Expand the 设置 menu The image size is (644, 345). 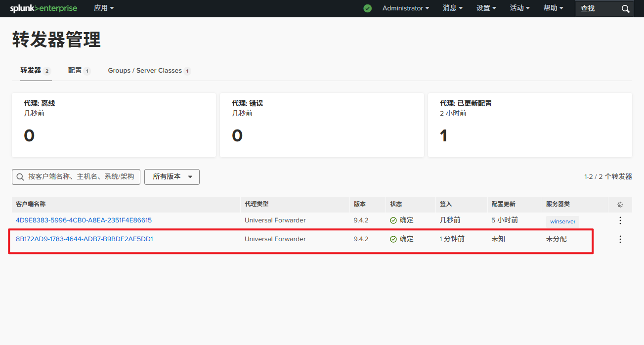pos(485,8)
